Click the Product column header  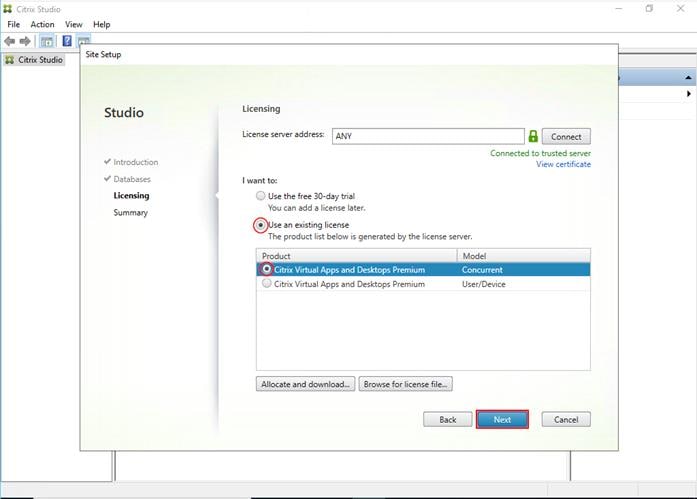tap(357, 256)
